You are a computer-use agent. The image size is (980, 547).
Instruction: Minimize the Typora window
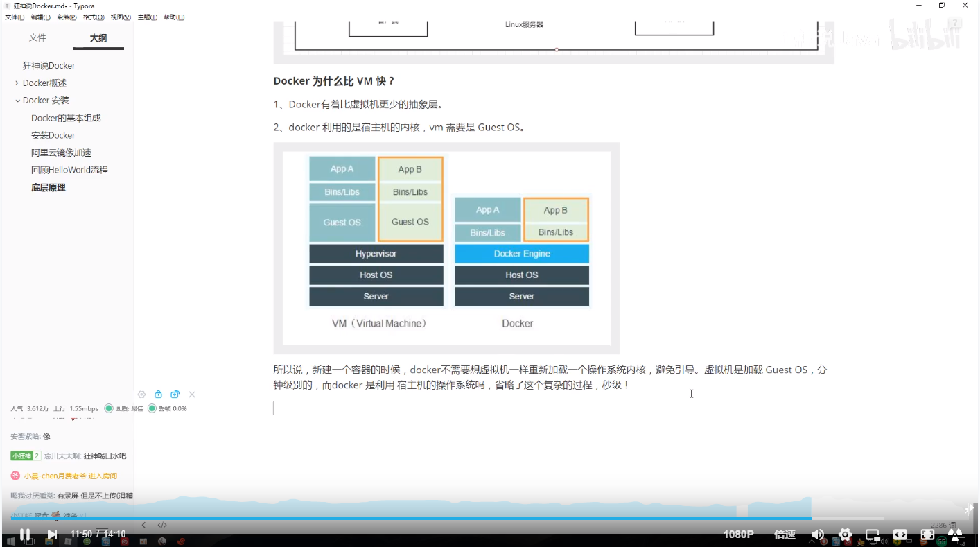pyautogui.click(x=918, y=5)
